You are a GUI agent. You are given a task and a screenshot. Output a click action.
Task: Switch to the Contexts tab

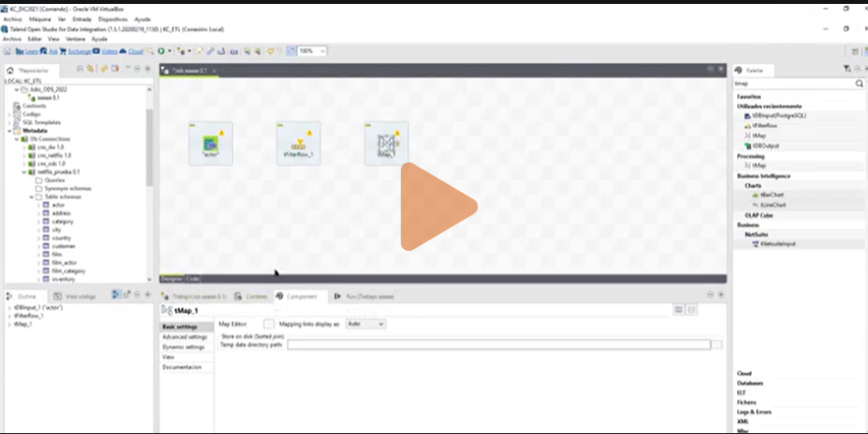pyautogui.click(x=252, y=297)
